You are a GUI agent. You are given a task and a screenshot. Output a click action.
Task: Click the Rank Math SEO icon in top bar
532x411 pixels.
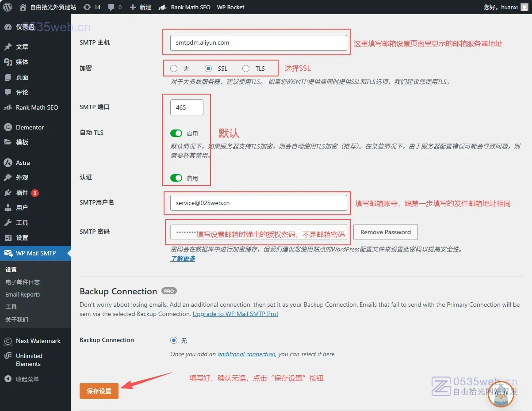(x=163, y=7)
